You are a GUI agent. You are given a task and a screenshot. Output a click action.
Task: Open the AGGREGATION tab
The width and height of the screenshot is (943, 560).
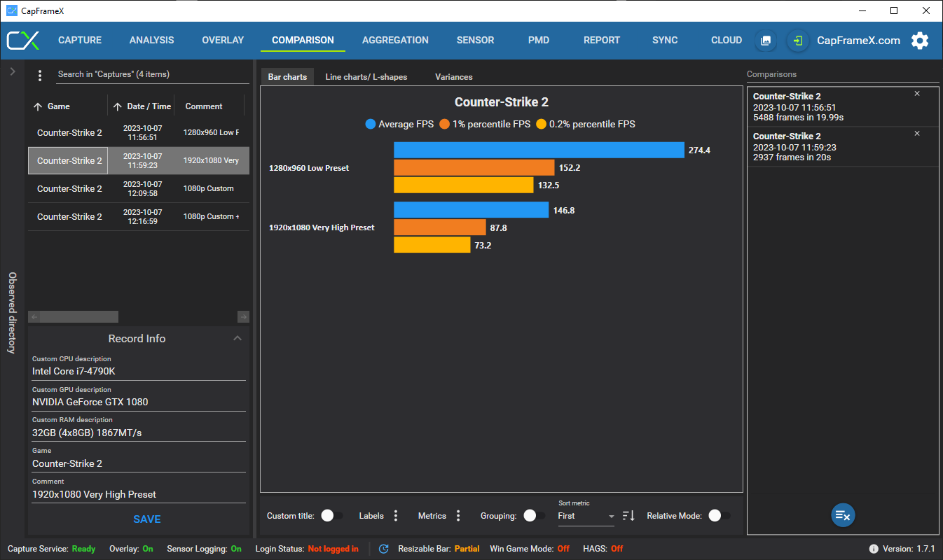(395, 41)
